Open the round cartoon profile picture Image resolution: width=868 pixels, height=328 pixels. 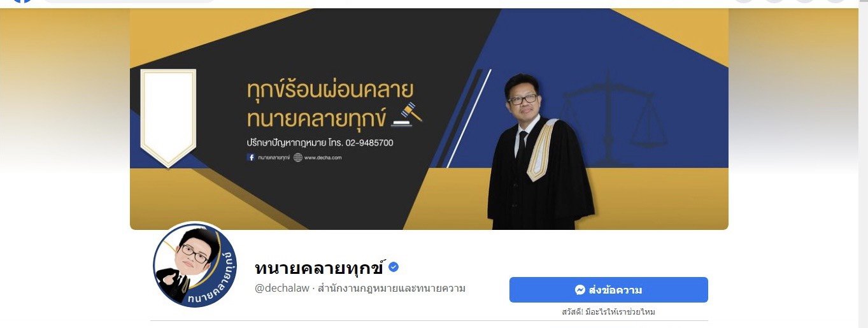pyautogui.click(x=194, y=266)
